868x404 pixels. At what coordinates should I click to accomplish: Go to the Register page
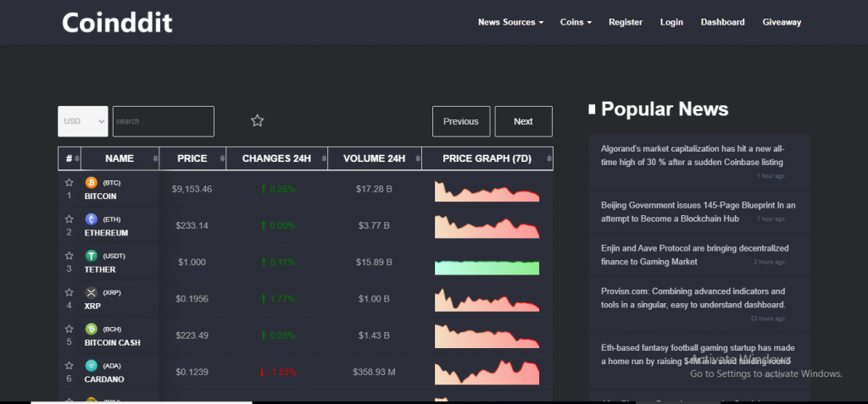coord(626,22)
